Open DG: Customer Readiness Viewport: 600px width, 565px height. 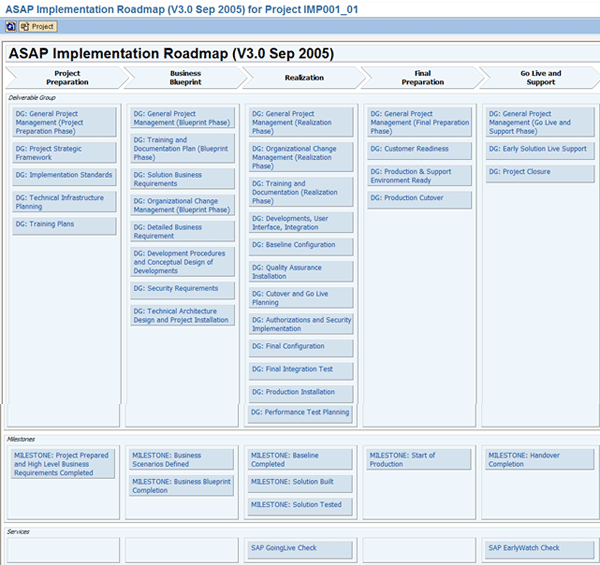click(x=419, y=151)
